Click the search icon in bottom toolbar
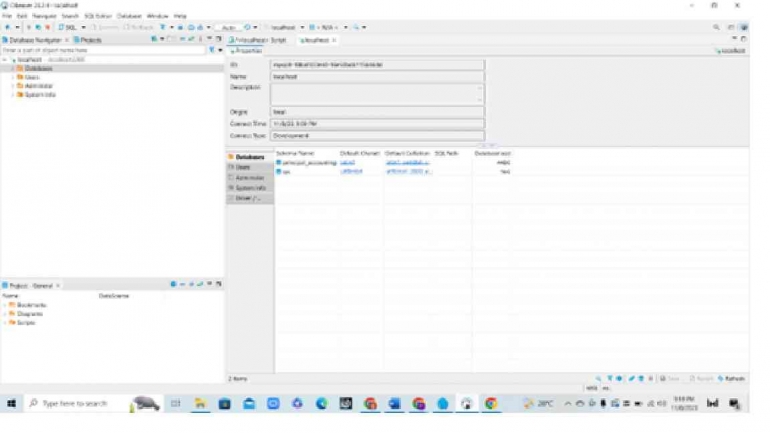 pyautogui.click(x=598, y=379)
